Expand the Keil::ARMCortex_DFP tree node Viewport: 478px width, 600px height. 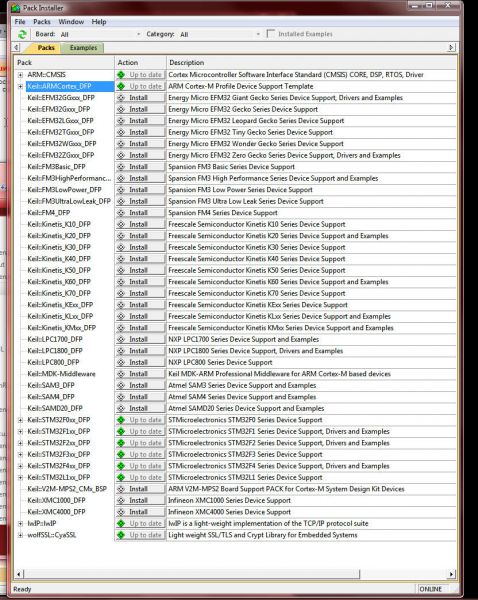(x=20, y=86)
